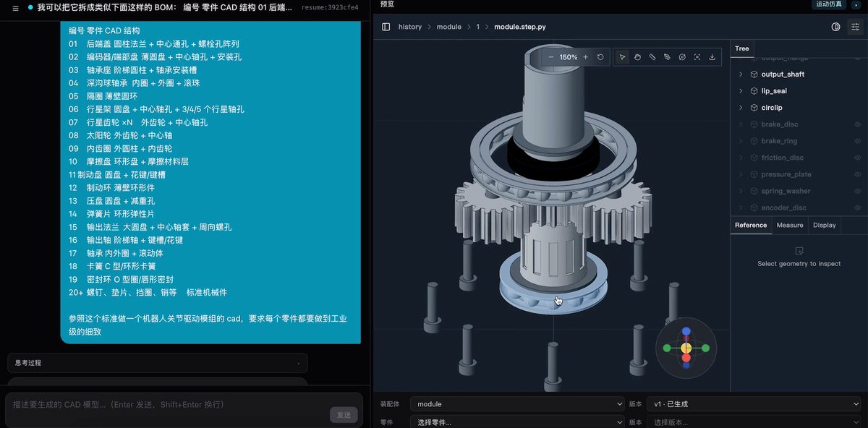Switch to the Measure tab
The image size is (868, 428).
coord(790,225)
